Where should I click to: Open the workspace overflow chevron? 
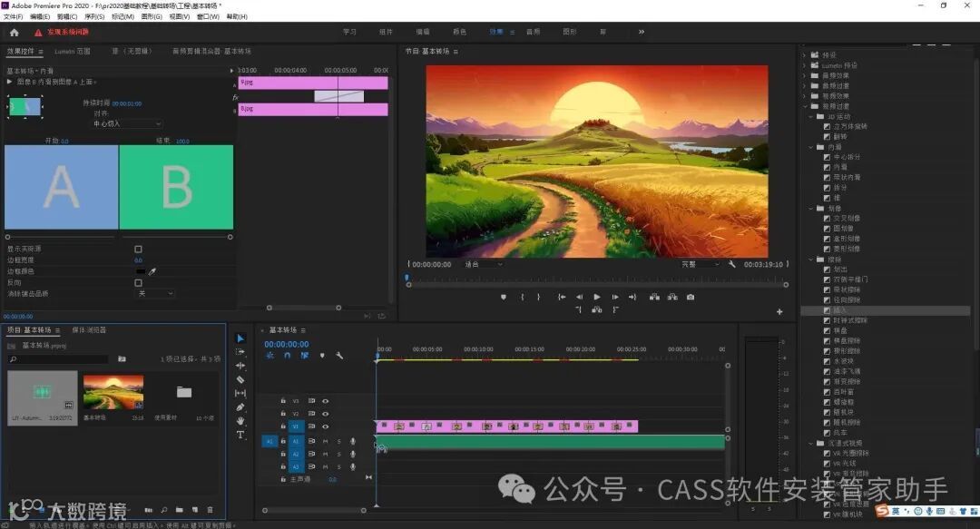tap(642, 32)
